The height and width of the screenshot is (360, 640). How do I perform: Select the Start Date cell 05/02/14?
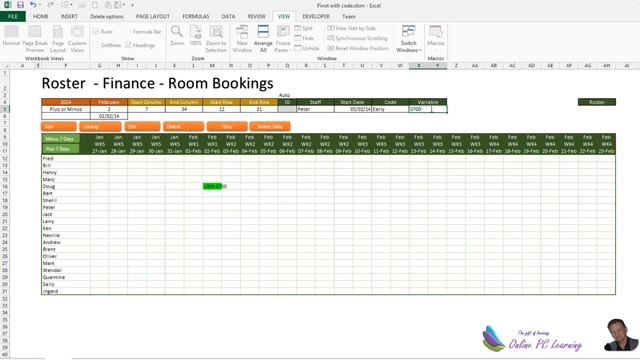click(353, 109)
